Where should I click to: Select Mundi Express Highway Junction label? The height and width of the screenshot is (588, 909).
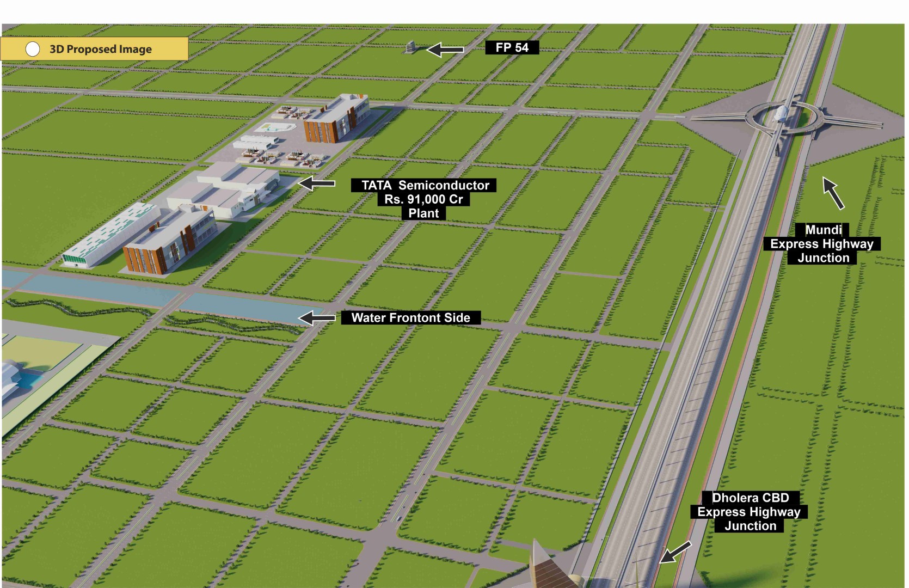(x=822, y=244)
